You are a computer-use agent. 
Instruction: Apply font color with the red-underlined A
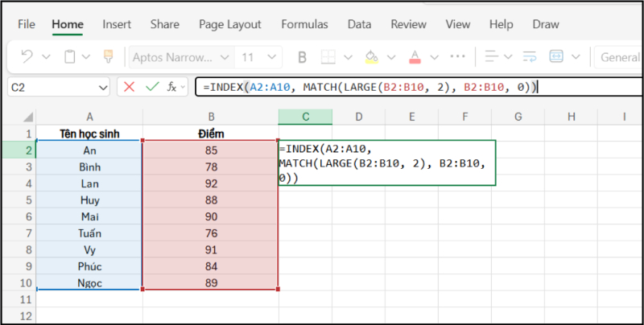click(x=415, y=57)
